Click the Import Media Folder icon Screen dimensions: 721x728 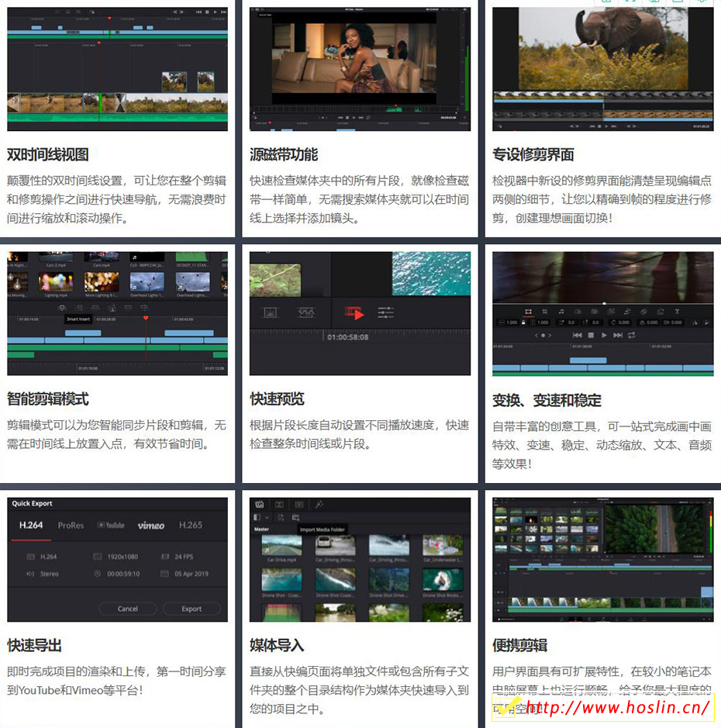(295, 517)
